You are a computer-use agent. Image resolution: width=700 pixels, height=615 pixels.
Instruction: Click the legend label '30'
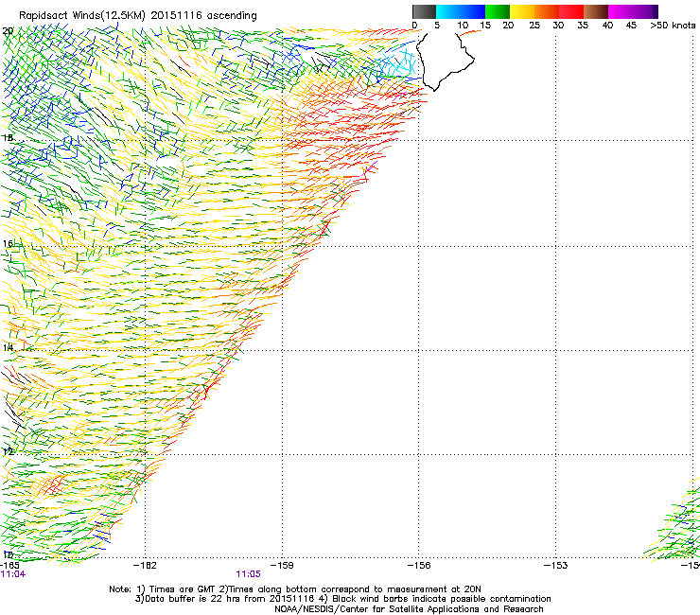pos(558,26)
